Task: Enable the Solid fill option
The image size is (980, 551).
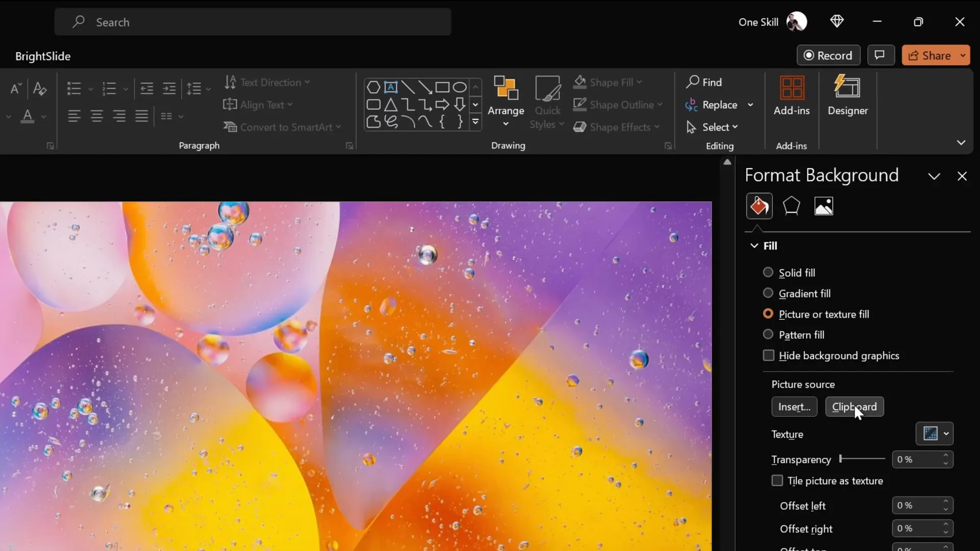Action: pyautogui.click(x=768, y=272)
